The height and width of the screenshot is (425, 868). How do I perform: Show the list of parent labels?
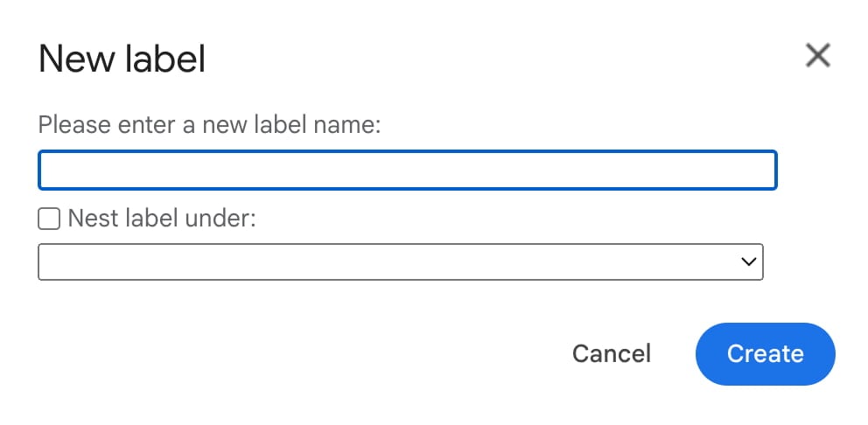[x=401, y=261]
